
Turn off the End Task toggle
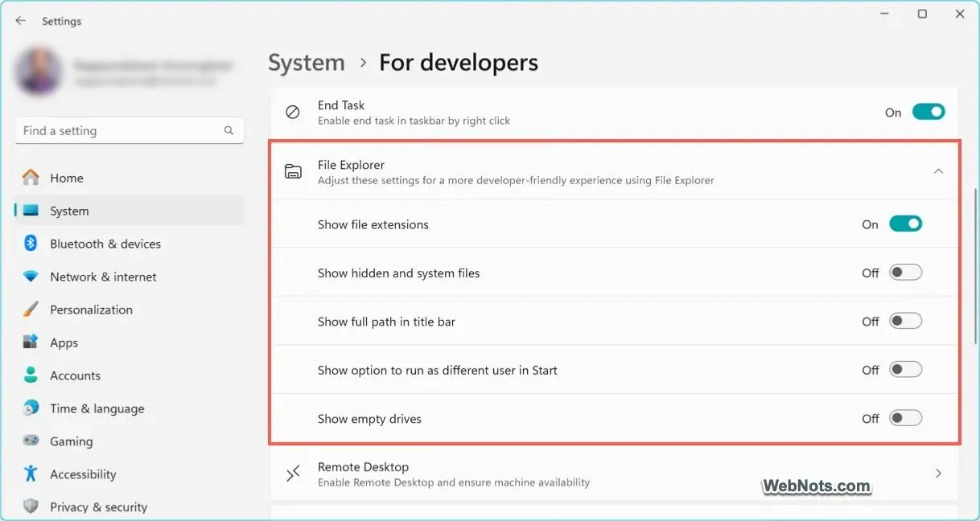(929, 113)
